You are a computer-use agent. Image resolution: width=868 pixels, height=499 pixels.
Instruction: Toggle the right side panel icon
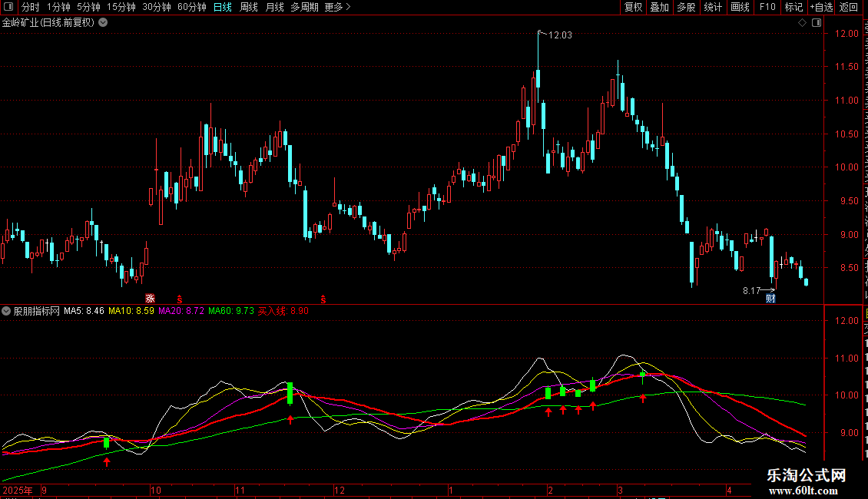pos(817,23)
